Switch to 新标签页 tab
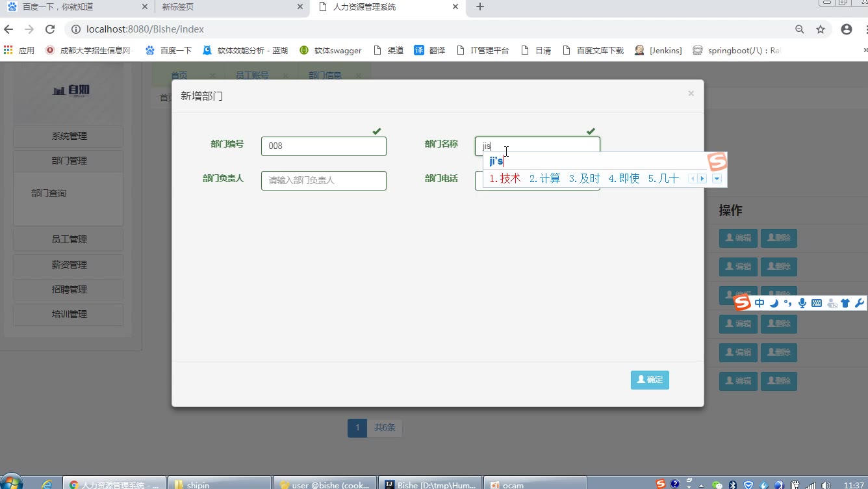This screenshot has width=868, height=489. click(x=231, y=7)
